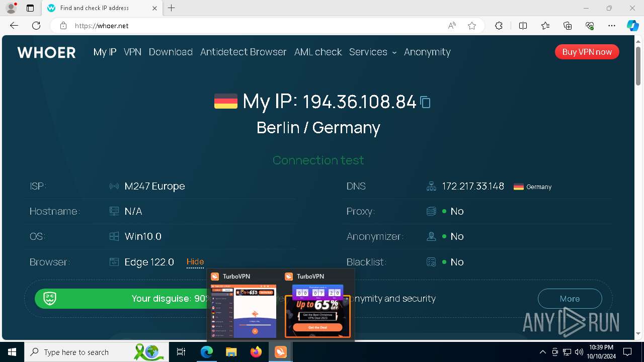This screenshot has height=362, width=644.
Task: Open Collections panel
Action: [568, 26]
